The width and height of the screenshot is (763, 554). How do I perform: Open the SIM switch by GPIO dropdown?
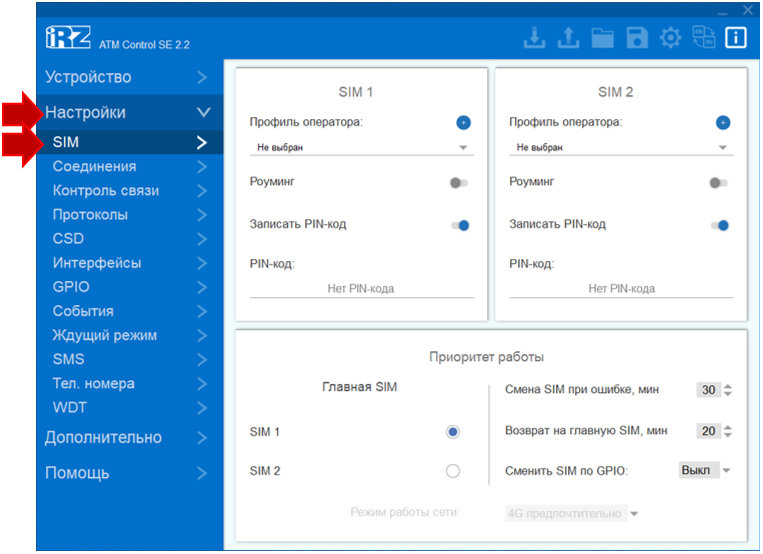tap(706, 470)
